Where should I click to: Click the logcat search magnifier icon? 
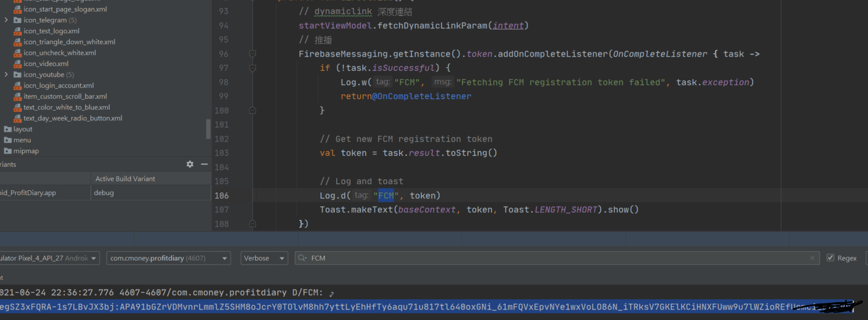(302, 258)
